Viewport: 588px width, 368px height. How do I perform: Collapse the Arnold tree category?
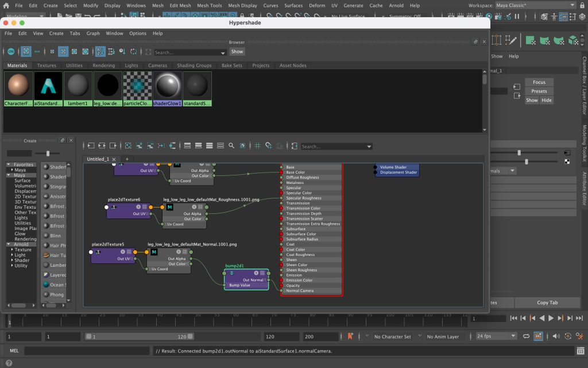(9, 244)
